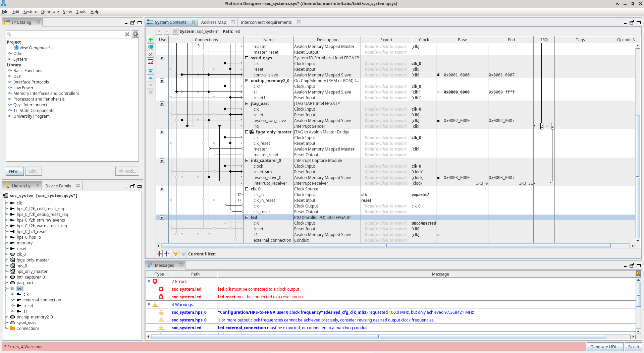Viewport: 644px width, 353px height.
Task: Click the System Contents horizontal scrollbar
Action: point(386,246)
